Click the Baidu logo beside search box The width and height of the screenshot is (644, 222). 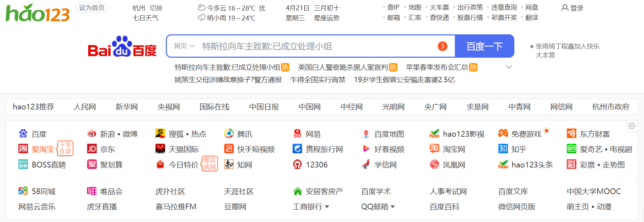[122, 46]
